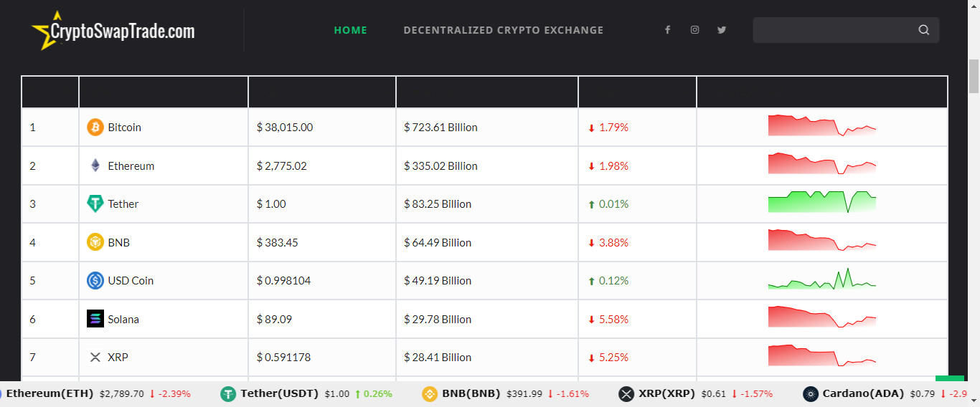Click BNB(BNB) label in bottom ticker

click(471, 393)
